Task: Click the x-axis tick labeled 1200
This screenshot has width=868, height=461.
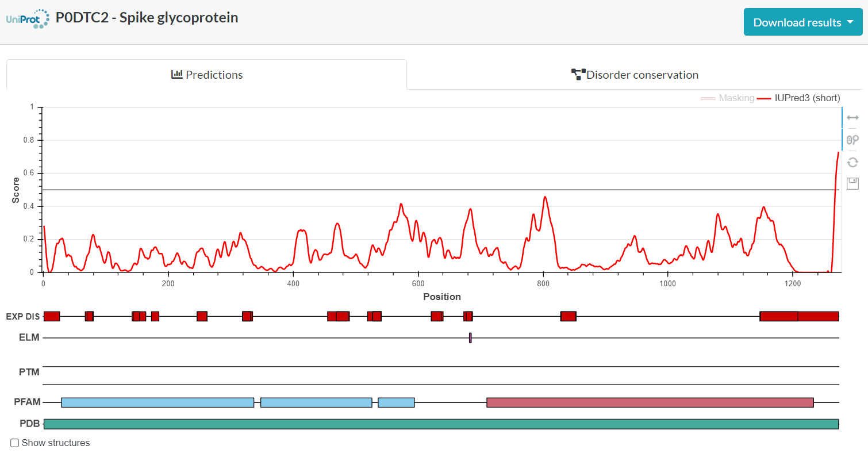Action: click(792, 284)
